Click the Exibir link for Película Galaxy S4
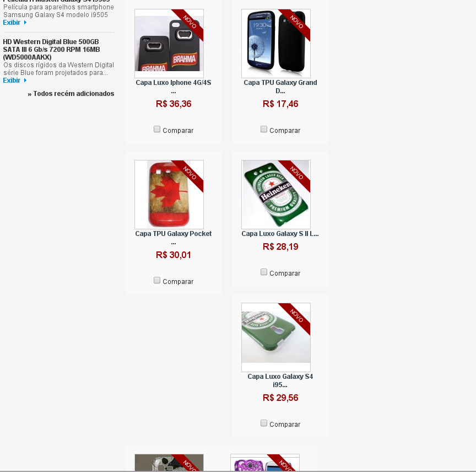476x472 pixels. coord(12,23)
